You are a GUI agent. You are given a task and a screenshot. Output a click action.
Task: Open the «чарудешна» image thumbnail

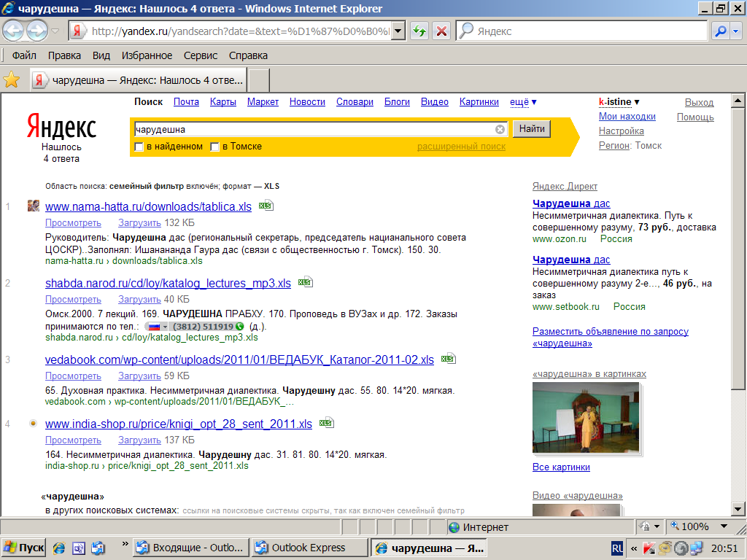(586, 418)
